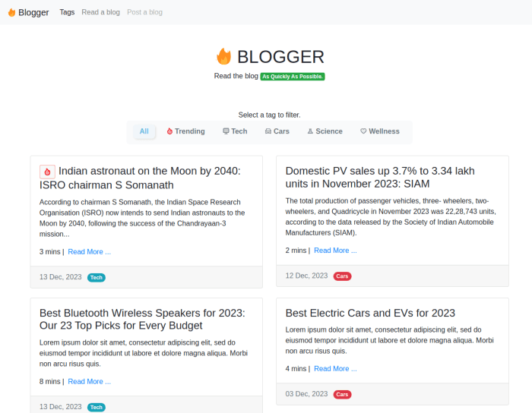
Task: Select the All filter tab
Action: tap(144, 131)
